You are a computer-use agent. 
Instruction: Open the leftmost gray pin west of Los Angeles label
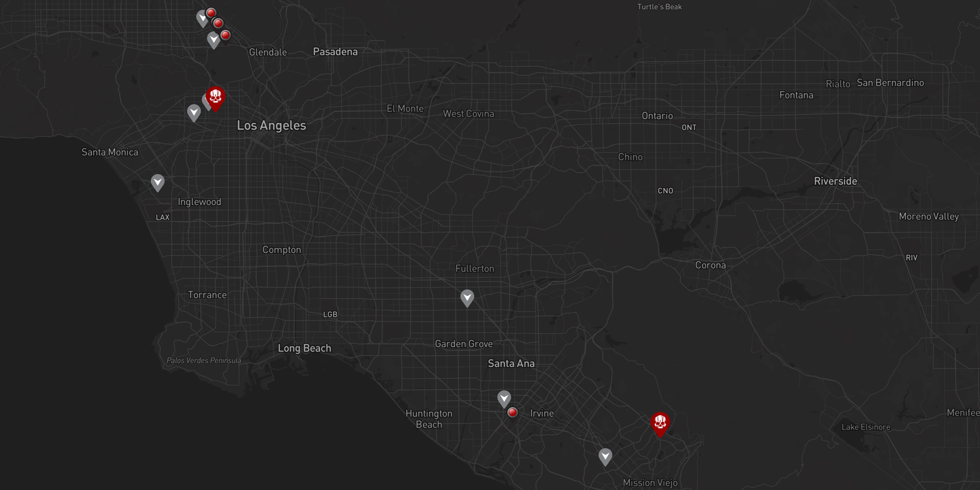tap(194, 112)
